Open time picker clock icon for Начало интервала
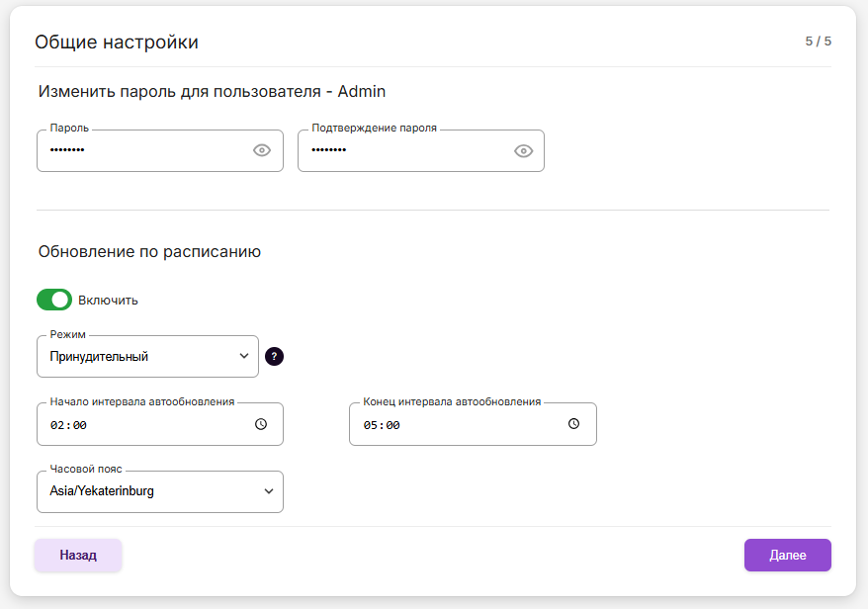The height and width of the screenshot is (609, 868). pos(261,424)
